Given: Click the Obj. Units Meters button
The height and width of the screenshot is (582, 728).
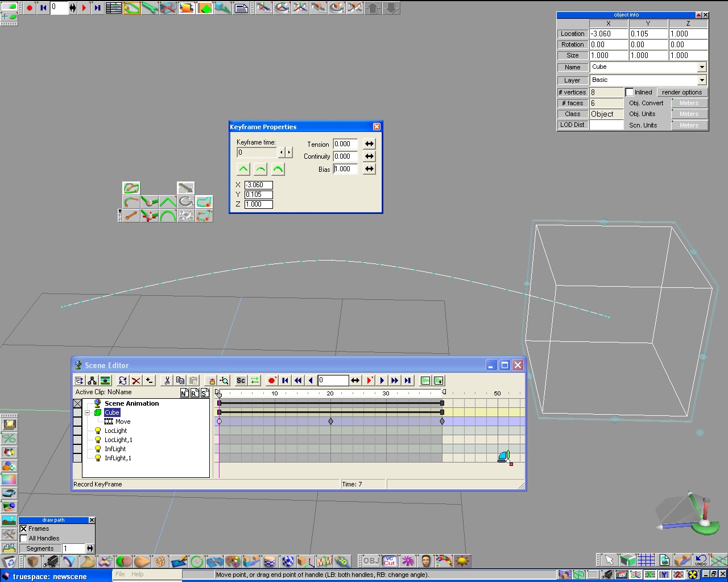Looking at the screenshot, I should (689, 114).
